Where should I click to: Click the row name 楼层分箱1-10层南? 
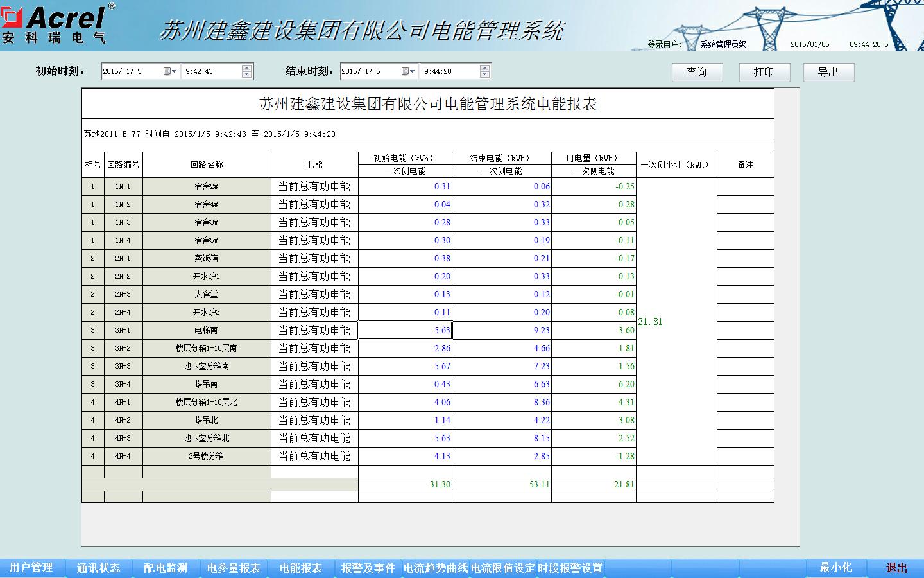point(207,349)
